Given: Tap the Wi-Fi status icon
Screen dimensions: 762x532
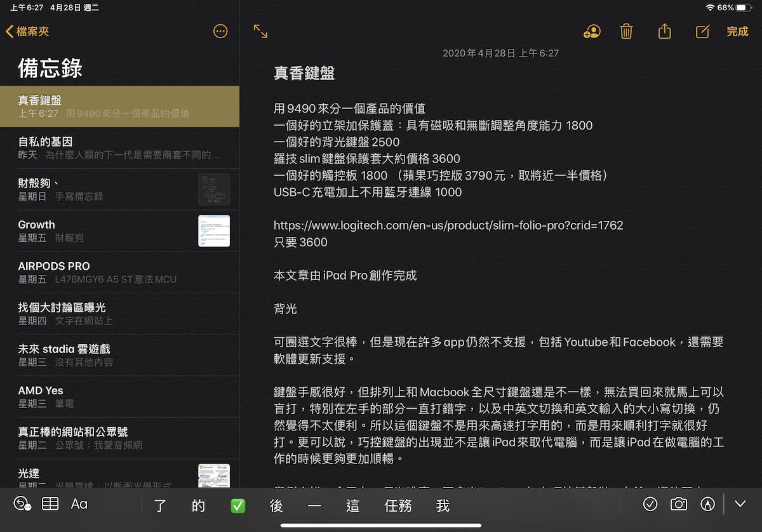Looking at the screenshot, I should [x=710, y=8].
